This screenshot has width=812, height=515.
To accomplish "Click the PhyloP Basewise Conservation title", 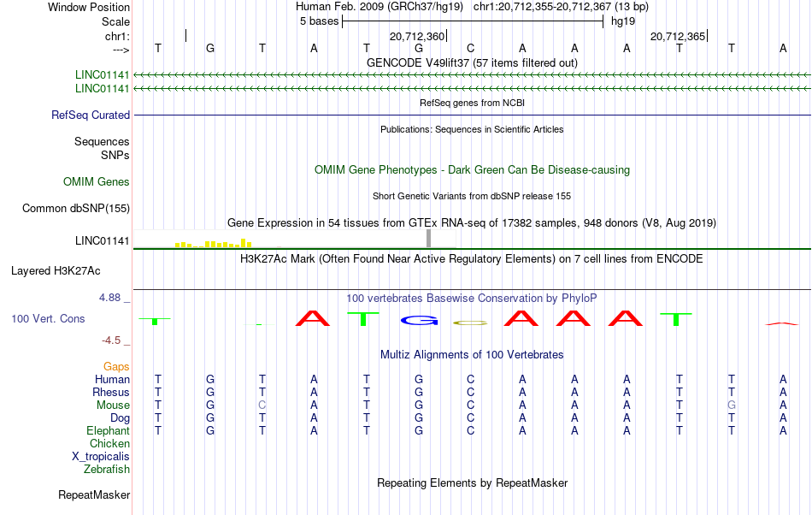I will tap(472, 298).
